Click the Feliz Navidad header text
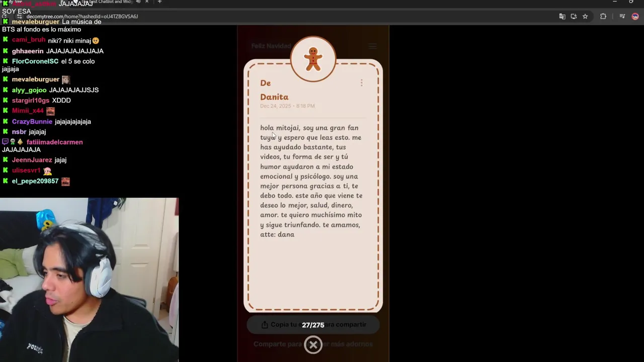Image resolution: width=644 pixels, height=362 pixels. [x=271, y=46]
